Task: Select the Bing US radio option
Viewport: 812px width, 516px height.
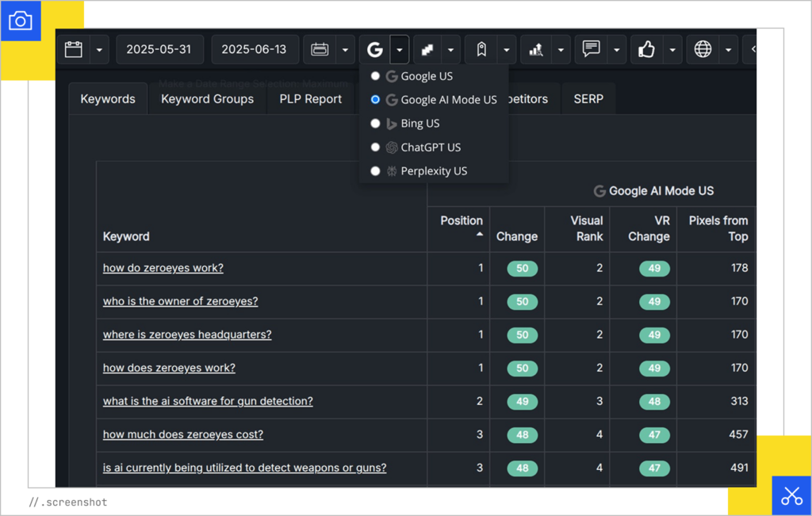Action: (376, 124)
